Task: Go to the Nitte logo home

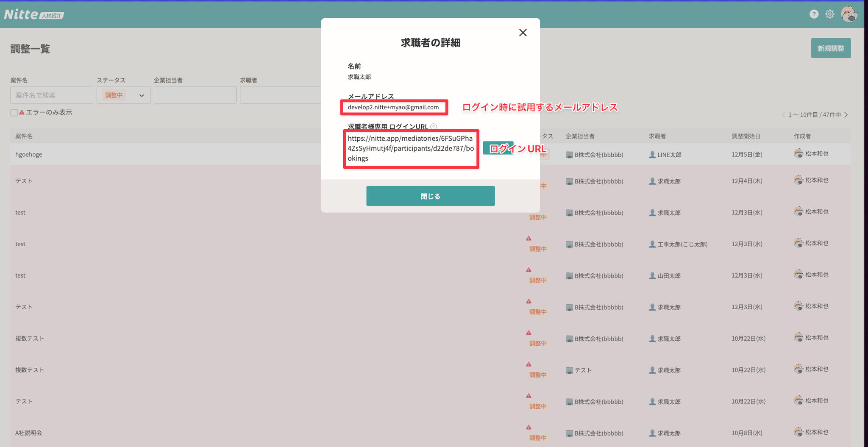Action: tap(34, 14)
